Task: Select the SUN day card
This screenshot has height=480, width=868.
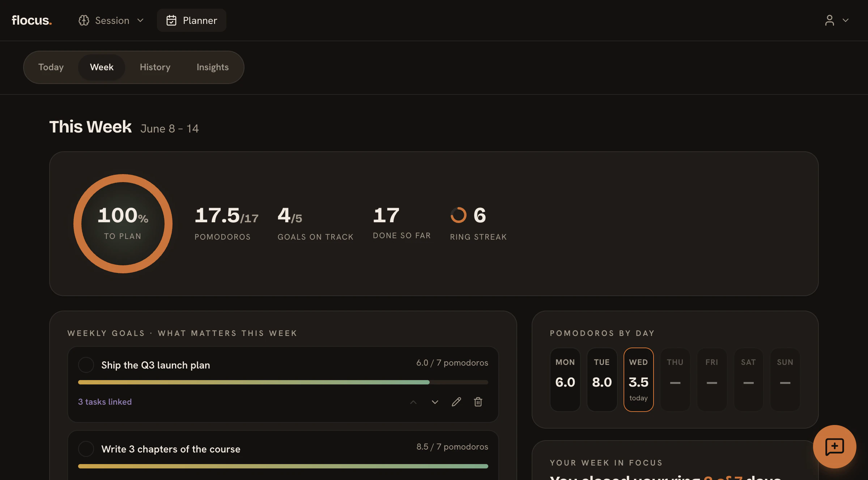Action: (785, 380)
